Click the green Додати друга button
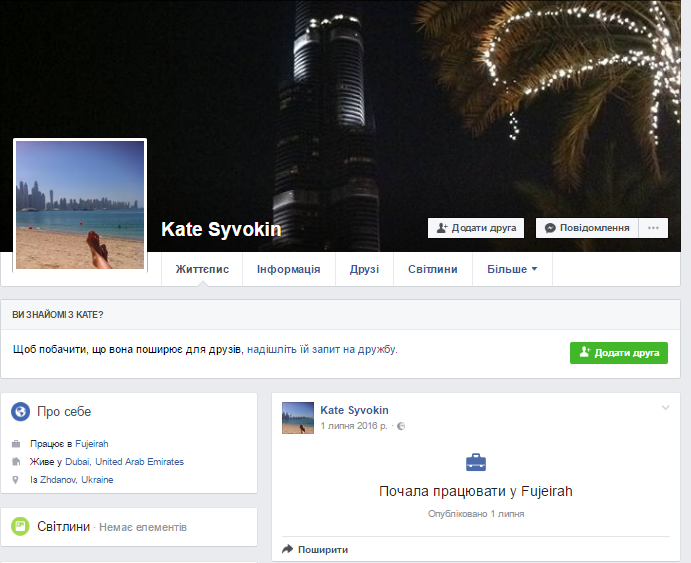691x563 pixels. point(619,353)
